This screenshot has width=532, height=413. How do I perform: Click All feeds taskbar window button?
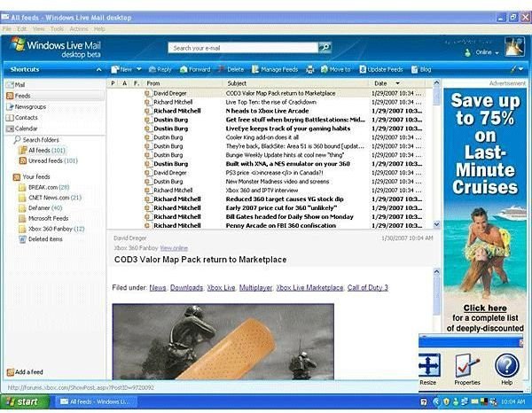(96, 401)
